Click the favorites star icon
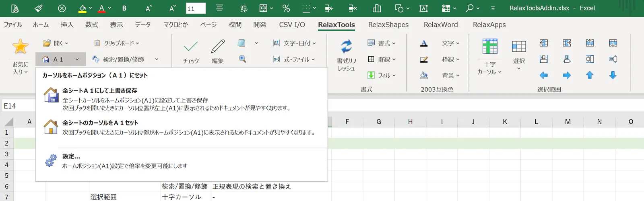This screenshot has height=201, width=644. pyautogui.click(x=20, y=47)
